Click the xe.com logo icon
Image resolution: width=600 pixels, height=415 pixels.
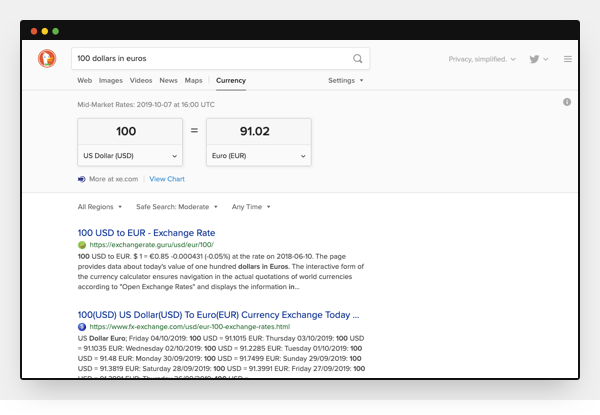[82, 179]
